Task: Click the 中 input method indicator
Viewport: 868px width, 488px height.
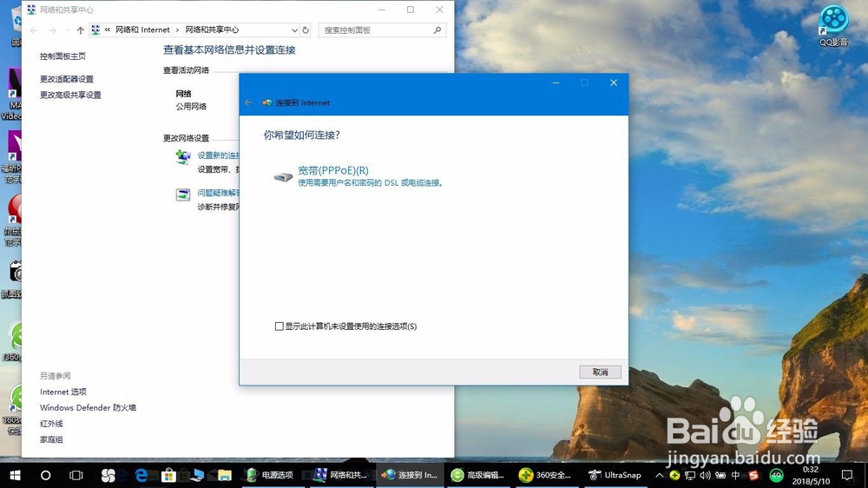Action: pos(736,475)
